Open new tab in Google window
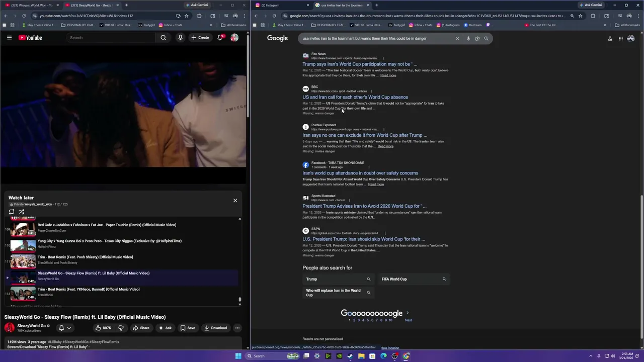Image resolution: width=644 pixels, height=362 pixels. pyautogui.click(x=376, y=5)
